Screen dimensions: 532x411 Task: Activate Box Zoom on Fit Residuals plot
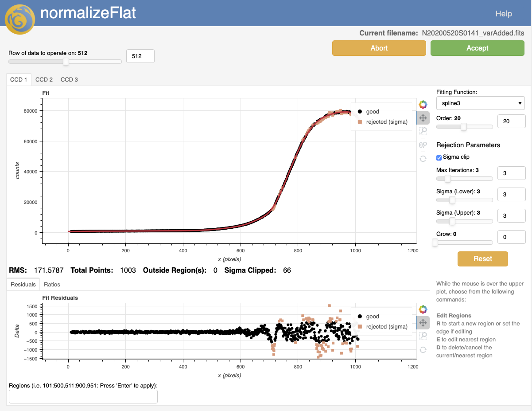tap(423, 336)
